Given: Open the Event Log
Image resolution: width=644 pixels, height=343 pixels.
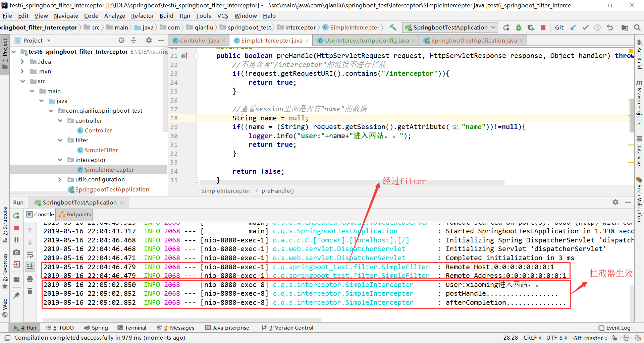Looking at the screenshot, I should click(x=614, y=328).
